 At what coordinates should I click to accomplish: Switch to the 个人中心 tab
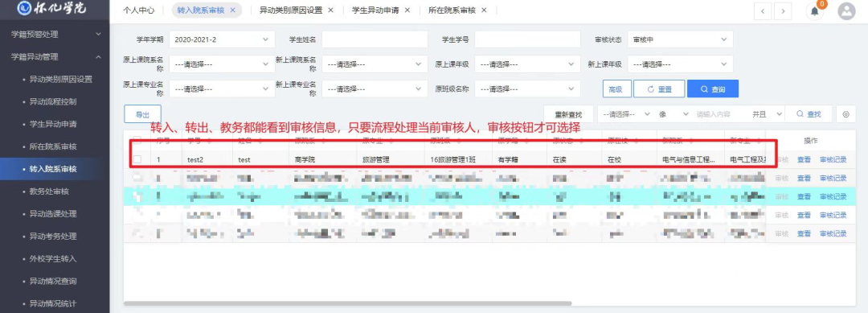coord(138,10)
